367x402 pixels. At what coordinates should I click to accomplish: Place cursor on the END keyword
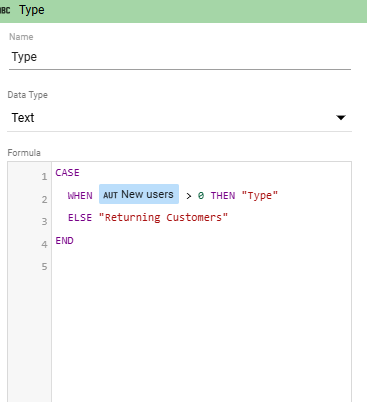point(64,240)
